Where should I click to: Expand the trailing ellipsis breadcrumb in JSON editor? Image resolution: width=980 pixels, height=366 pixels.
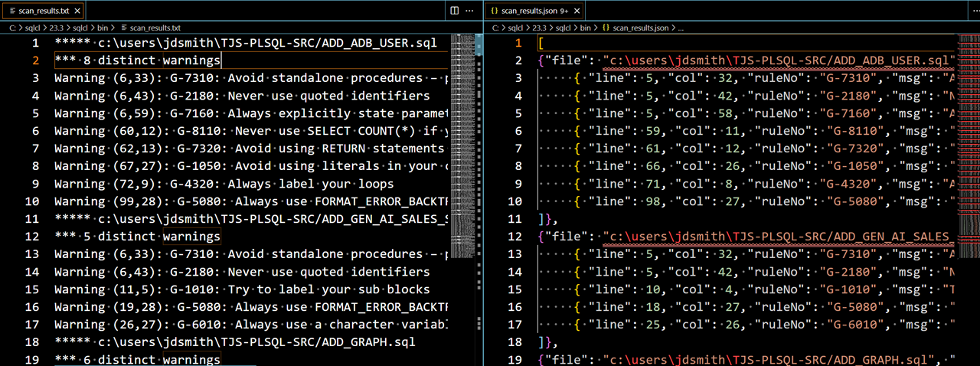pyautogui.click(x=681, y=28)
